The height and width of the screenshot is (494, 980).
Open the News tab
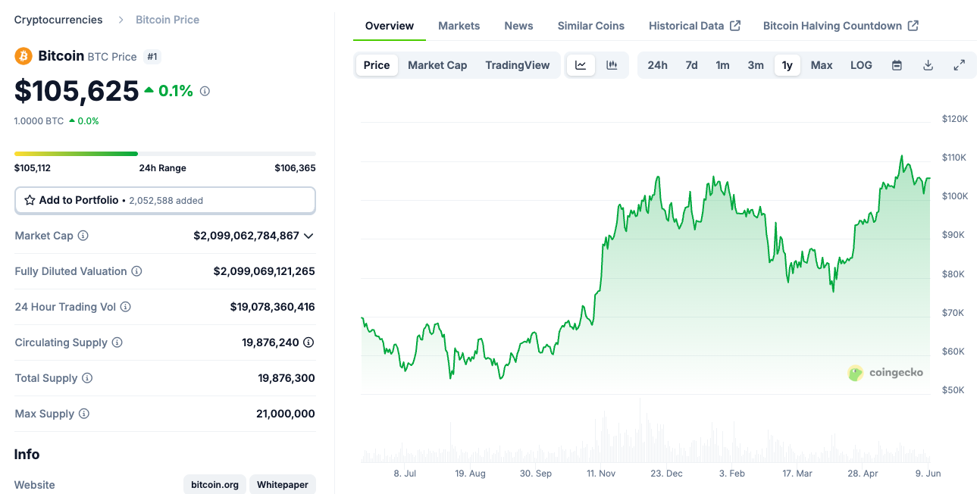(x=519, y=26)
